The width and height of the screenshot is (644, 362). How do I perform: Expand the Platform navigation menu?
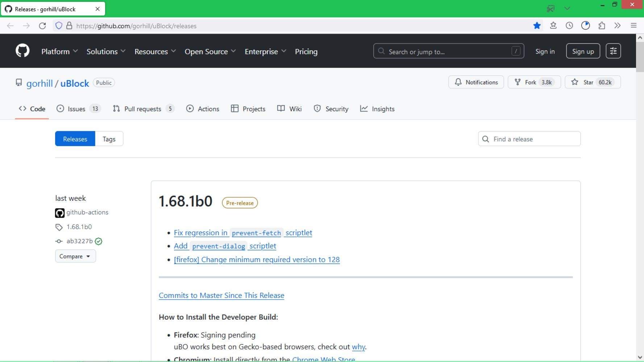[59, 51]
